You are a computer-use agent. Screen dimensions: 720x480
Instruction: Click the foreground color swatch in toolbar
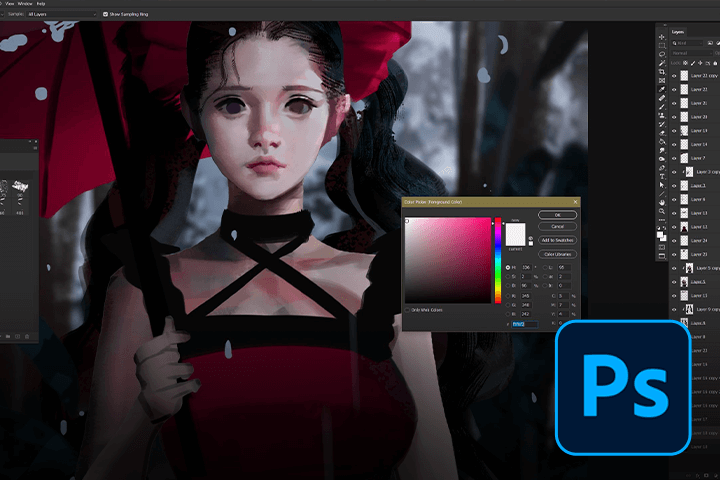pyautogui.click(x=660, y=234)
